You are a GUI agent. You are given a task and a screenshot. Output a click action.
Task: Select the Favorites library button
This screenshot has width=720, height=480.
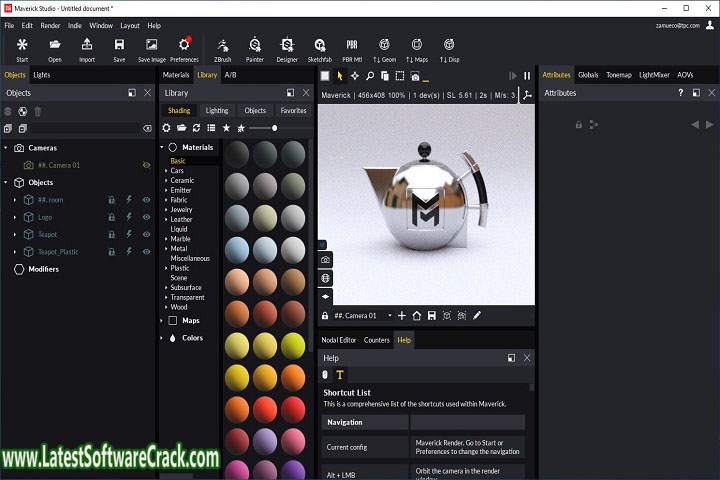click(293, 111)
